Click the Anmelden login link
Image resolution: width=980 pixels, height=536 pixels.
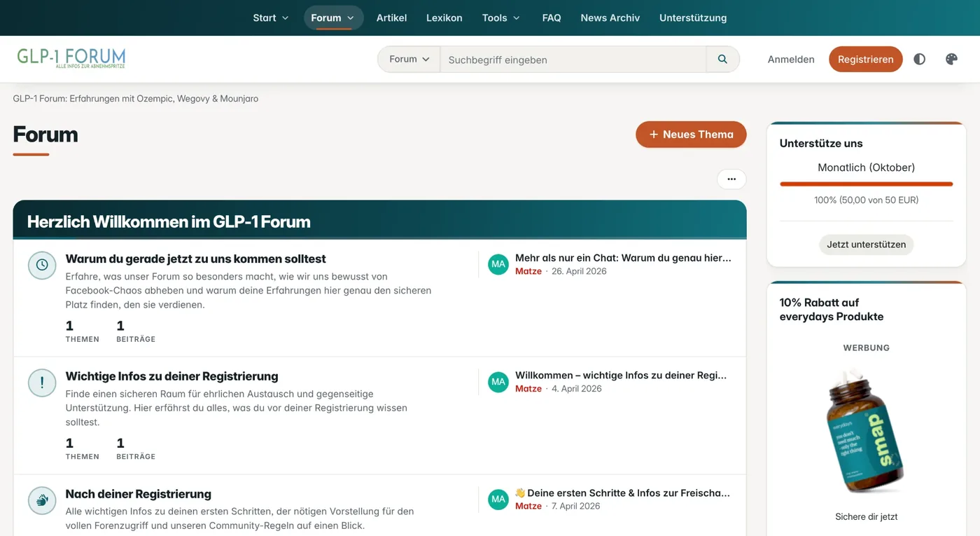point(791,60)
